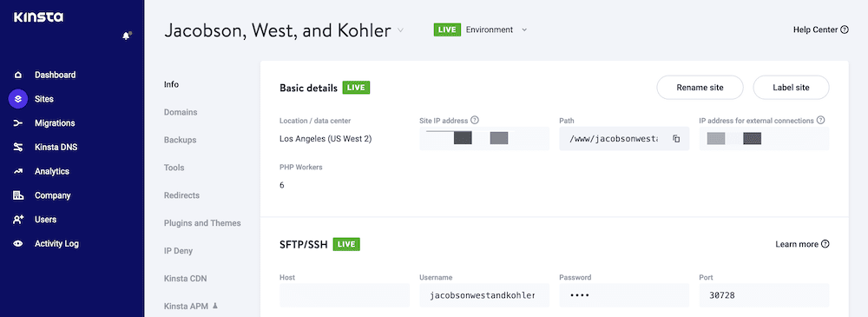The image size is (868, 317).
Task: Select the Info tab
Action: tap(171, 84)
